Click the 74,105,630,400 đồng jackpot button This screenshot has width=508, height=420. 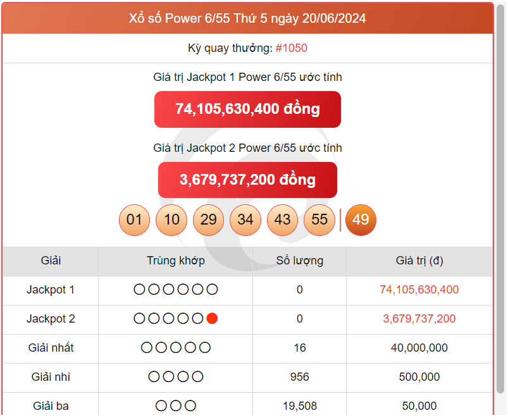click(247, 109)
